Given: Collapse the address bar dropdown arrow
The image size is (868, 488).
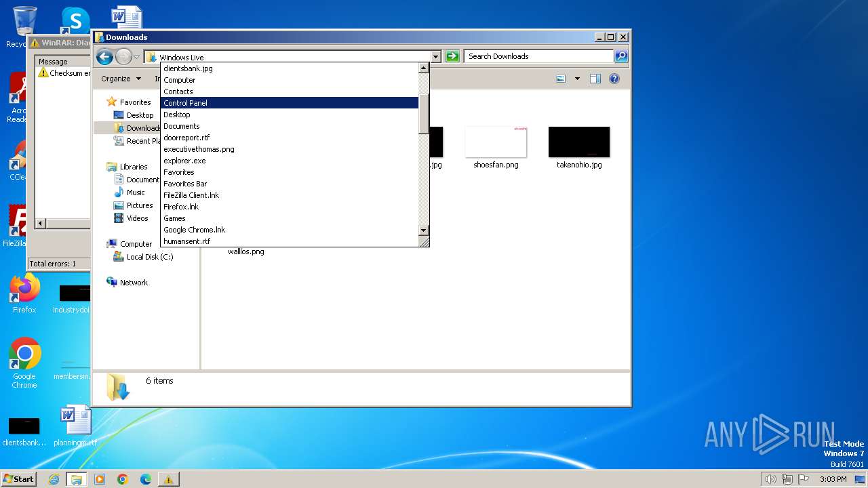Looking at the screenshot, I should coord(435,57).
